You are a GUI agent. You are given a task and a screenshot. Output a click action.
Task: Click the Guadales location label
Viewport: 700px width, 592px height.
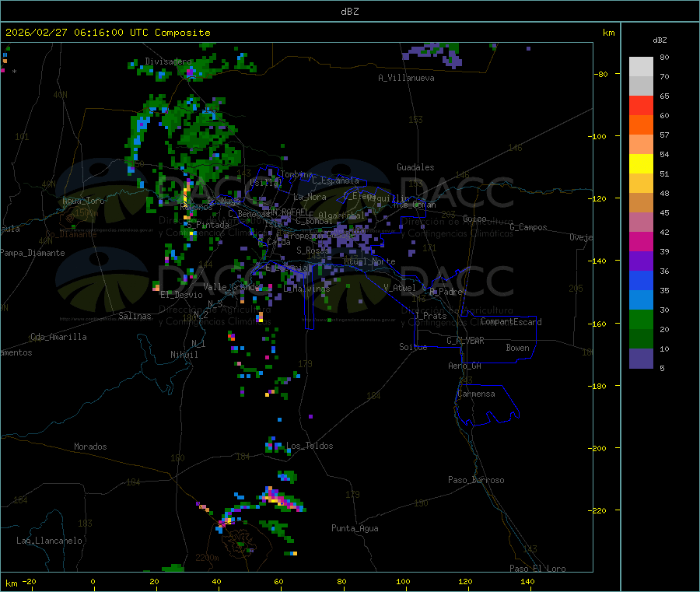click(415, 167)
